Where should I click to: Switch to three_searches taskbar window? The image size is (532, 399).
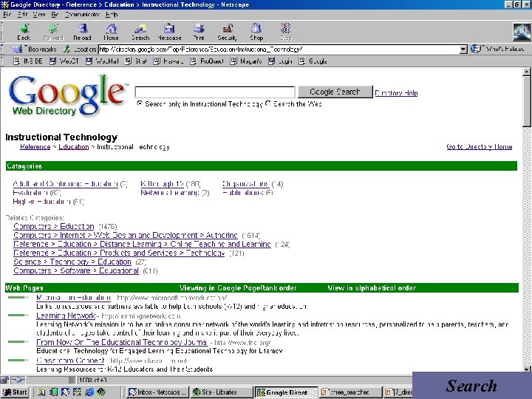(350, 392)
